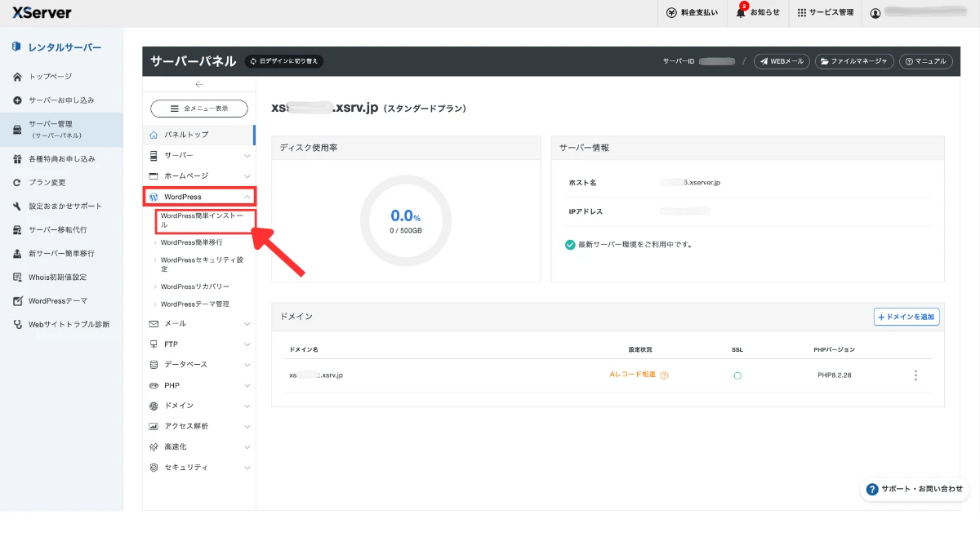Click the back arrow above 全メニュー表示
This screenshot has width=980, height=555.
click(x=199, y=84)
